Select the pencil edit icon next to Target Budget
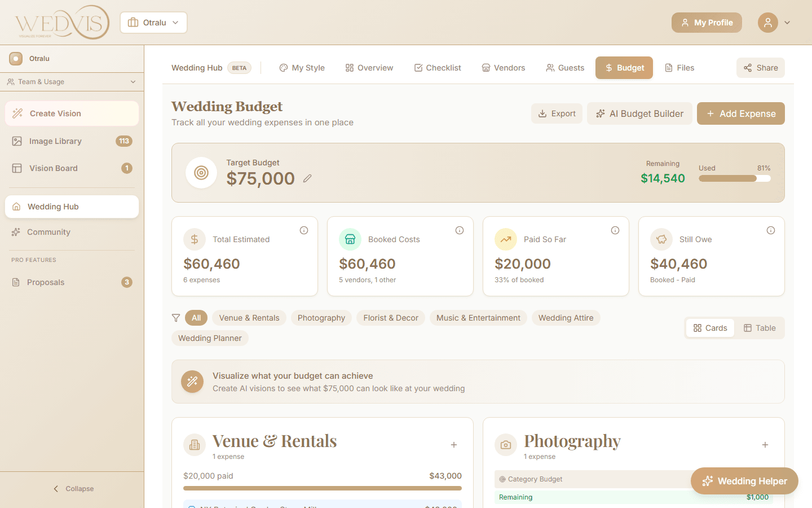The height and width of the screenshot is (508, 812). (x=307, y=178)
